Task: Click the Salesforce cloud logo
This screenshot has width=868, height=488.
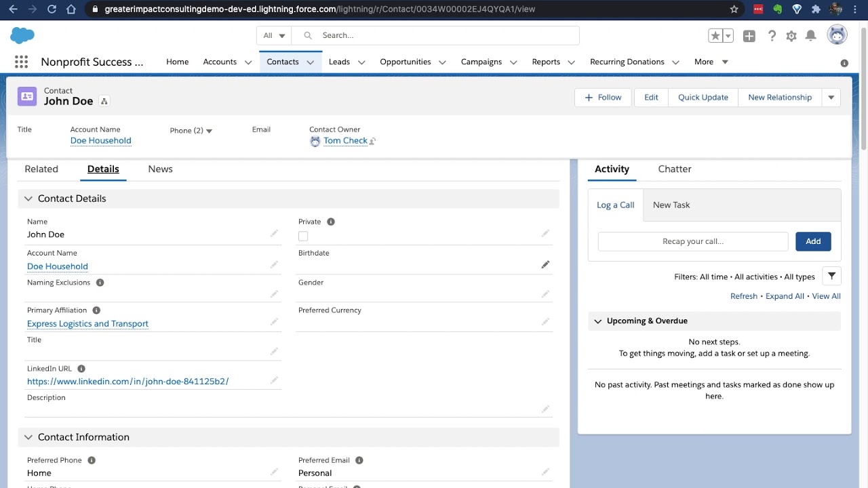Action: point(23,36)
